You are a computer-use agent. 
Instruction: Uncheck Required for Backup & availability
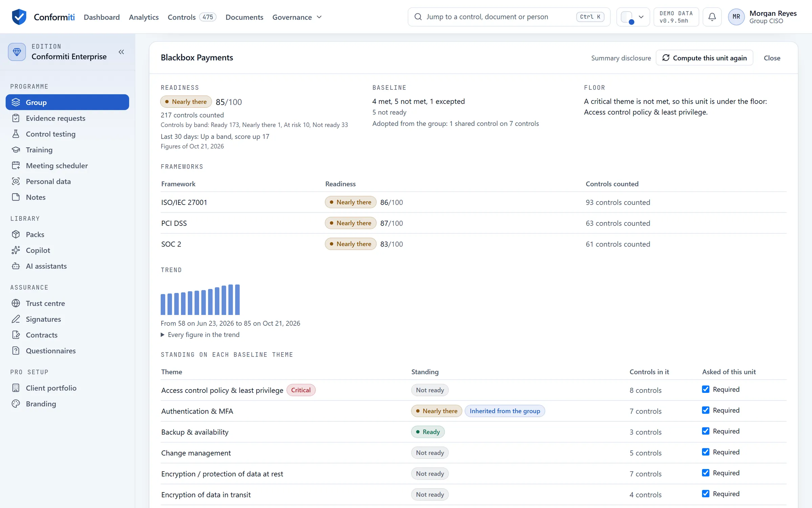tap(705, 431)
